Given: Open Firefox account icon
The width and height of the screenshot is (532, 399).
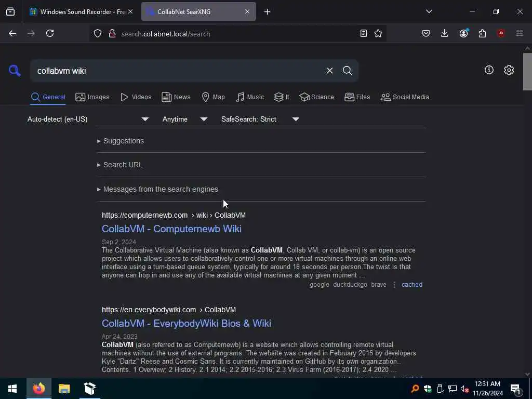Looking at the screenshot, I should pos(463,33).
